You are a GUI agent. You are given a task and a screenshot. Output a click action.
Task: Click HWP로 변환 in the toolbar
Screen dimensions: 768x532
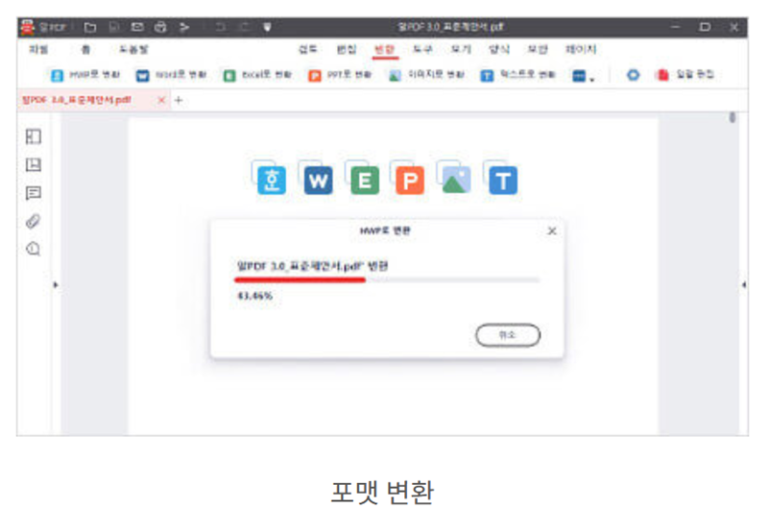point(85,75)
